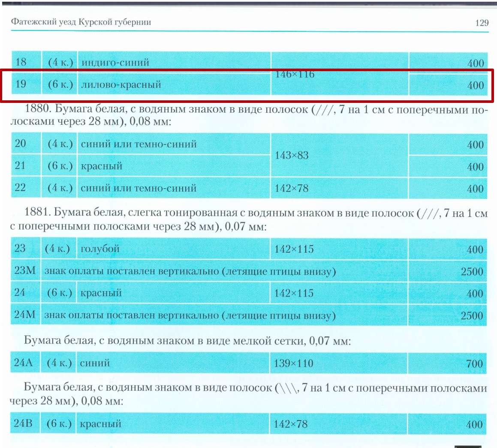Click the price 400 in row 19
This screenshot has width=497, height=448.
point(475,85)
